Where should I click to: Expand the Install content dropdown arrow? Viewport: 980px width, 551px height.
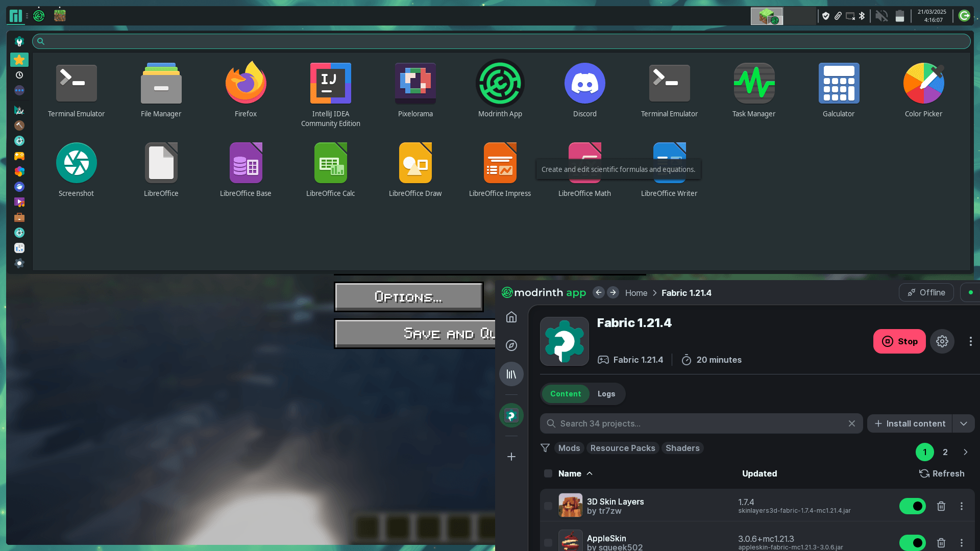coord(963,423)
